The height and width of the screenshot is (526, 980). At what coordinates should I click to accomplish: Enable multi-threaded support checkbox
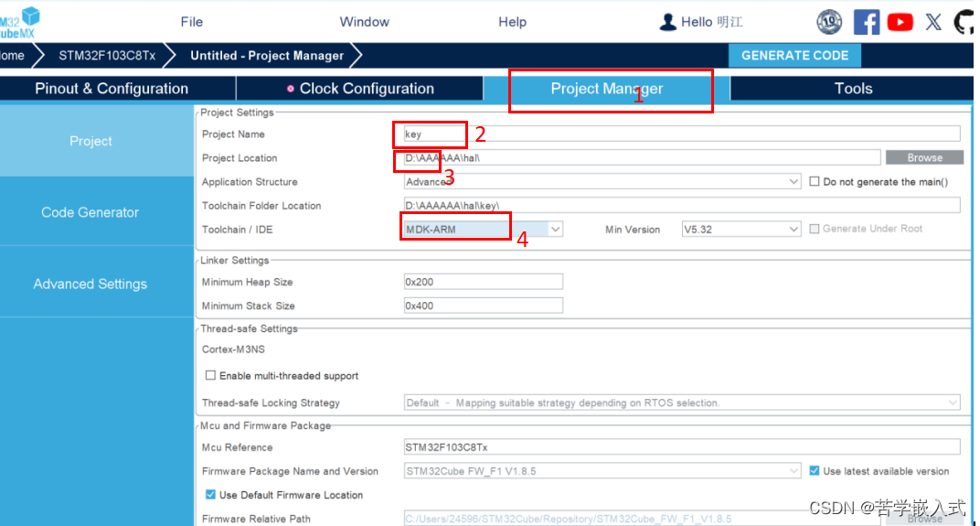click(210, 375)
